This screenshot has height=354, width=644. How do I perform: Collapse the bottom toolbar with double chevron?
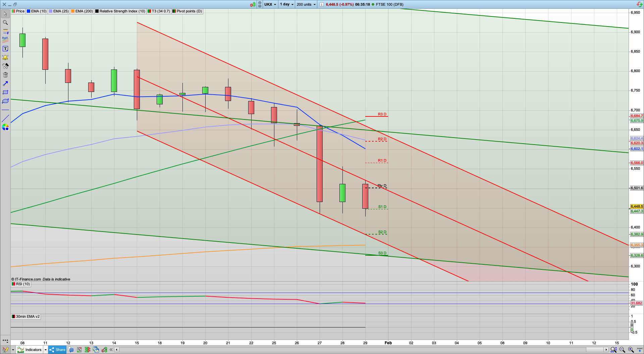(111, 350)
